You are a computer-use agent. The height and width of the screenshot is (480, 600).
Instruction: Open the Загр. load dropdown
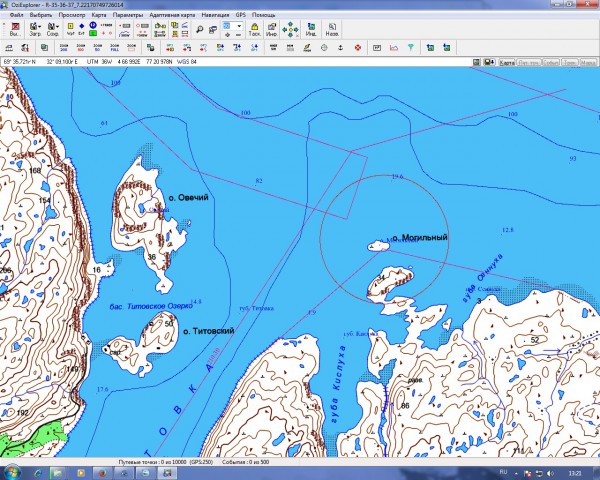[x=36, y=29]
